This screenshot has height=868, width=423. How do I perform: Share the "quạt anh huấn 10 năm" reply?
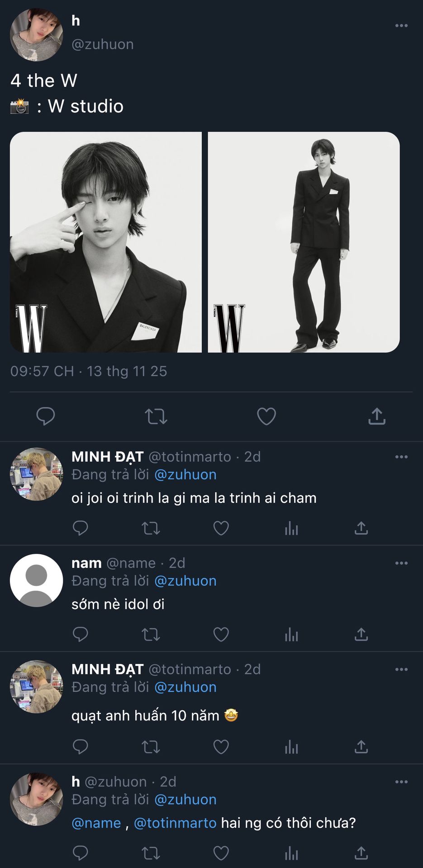(361, 747)
